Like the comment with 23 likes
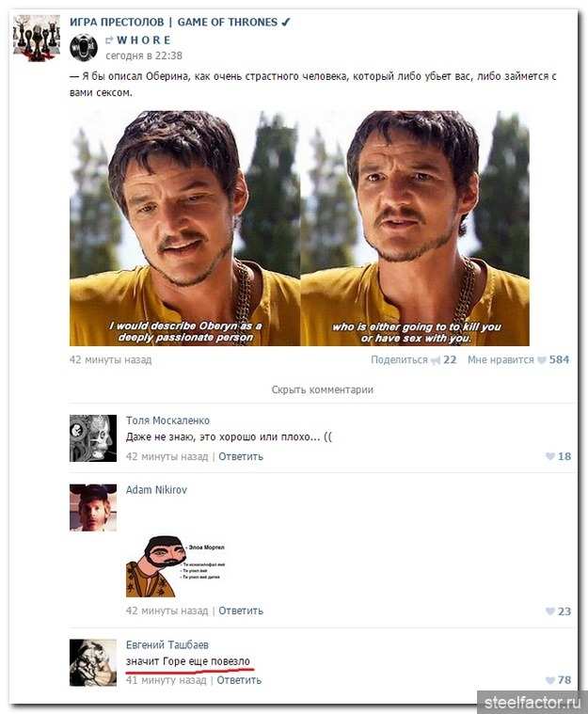588x714 pixels. pos(558,611)
